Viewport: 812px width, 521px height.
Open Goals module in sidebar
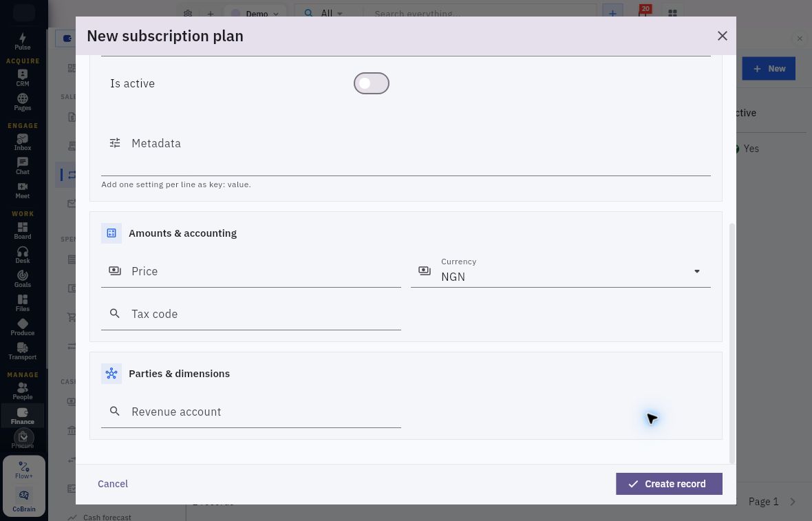[22, 279]
